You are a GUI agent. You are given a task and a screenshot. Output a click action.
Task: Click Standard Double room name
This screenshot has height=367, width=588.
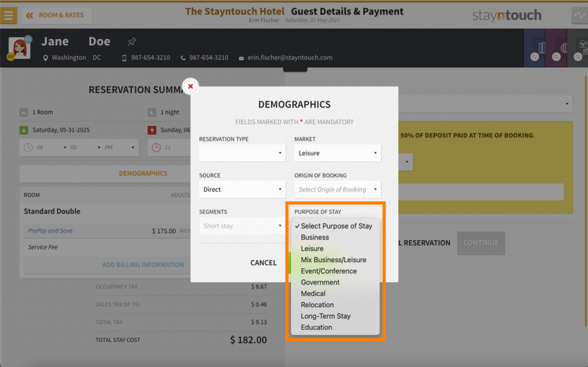pos(52,211)
